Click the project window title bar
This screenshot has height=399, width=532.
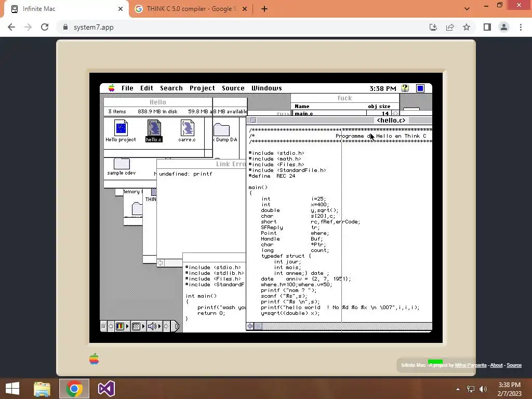(345, 98)
